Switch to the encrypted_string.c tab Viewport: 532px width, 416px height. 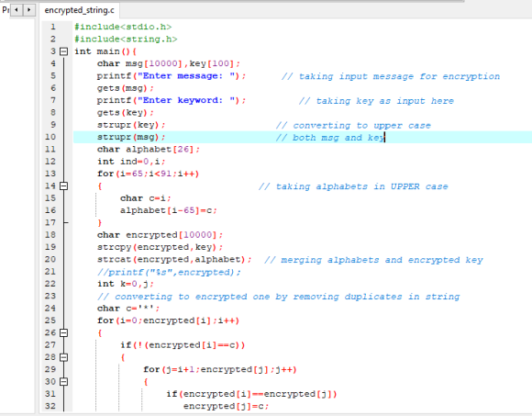point(80,10)
